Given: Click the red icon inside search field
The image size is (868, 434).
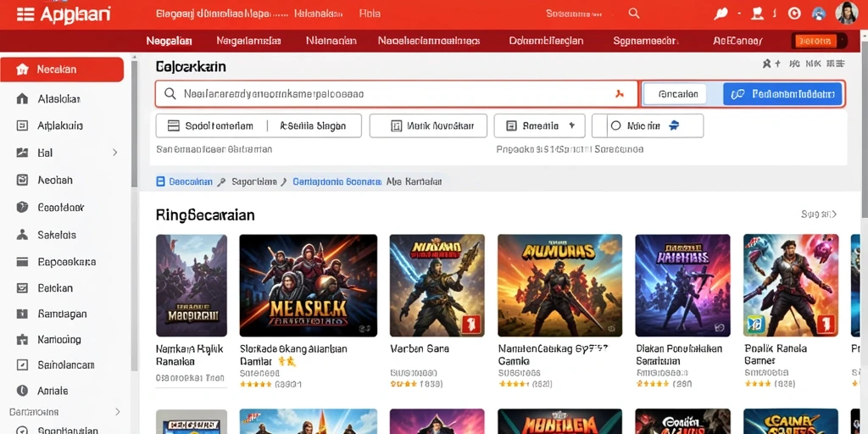Looking at the screenshot, I should 620,94.
